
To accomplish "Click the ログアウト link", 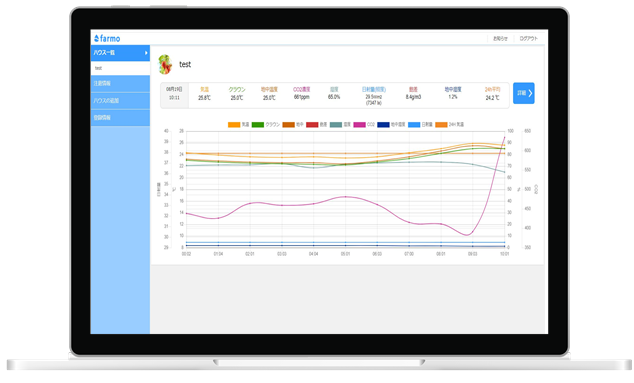I will pyautogui.click(x=528, y=38).
